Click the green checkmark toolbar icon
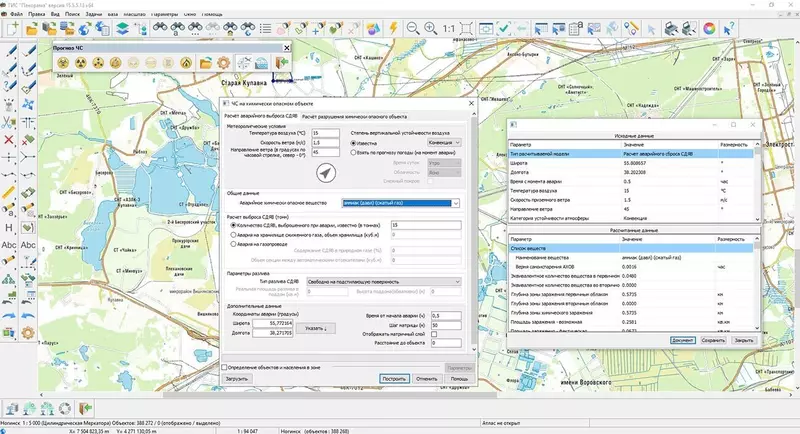The width and height of the screenshot is (800, 434). (x=504, y=29)
